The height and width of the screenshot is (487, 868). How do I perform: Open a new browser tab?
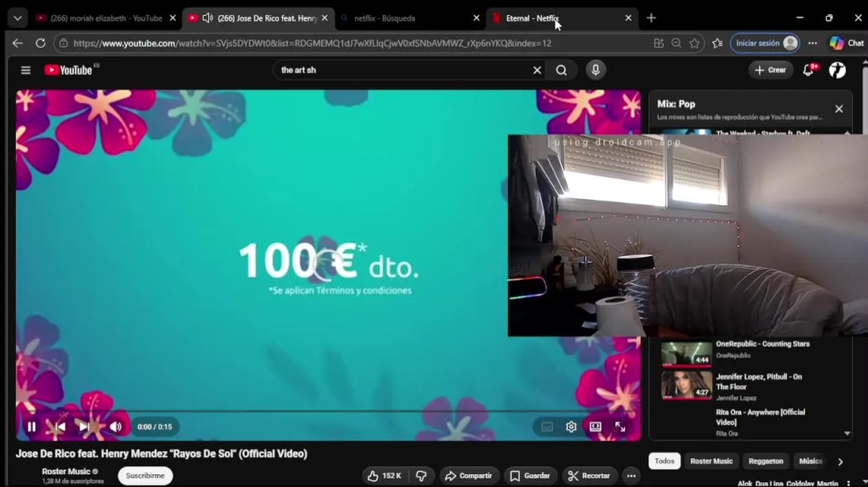pos(651,18)
